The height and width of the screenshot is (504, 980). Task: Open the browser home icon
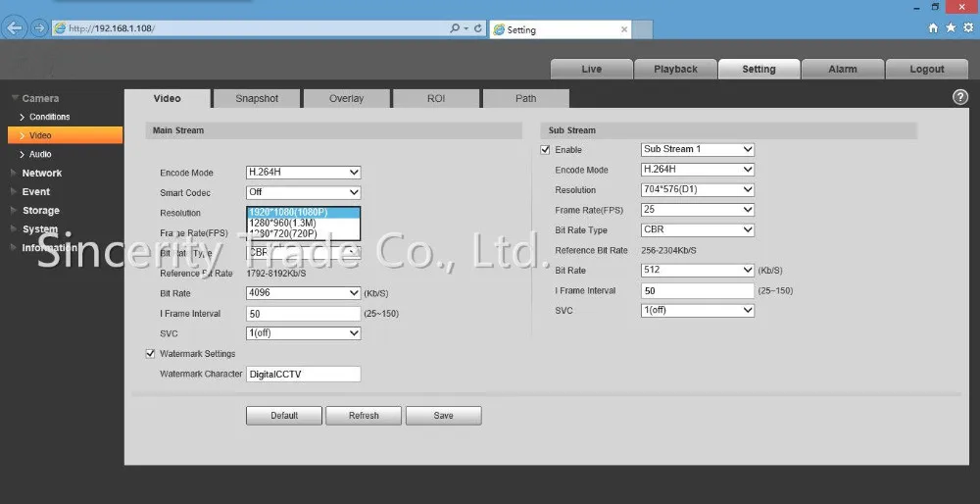933,28
